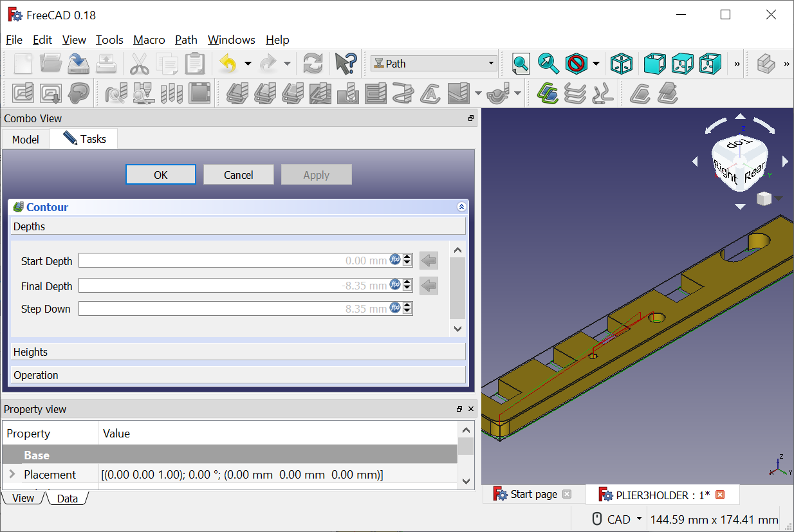
Task: Save the document with the disk icon
Action: click(78, 64)
